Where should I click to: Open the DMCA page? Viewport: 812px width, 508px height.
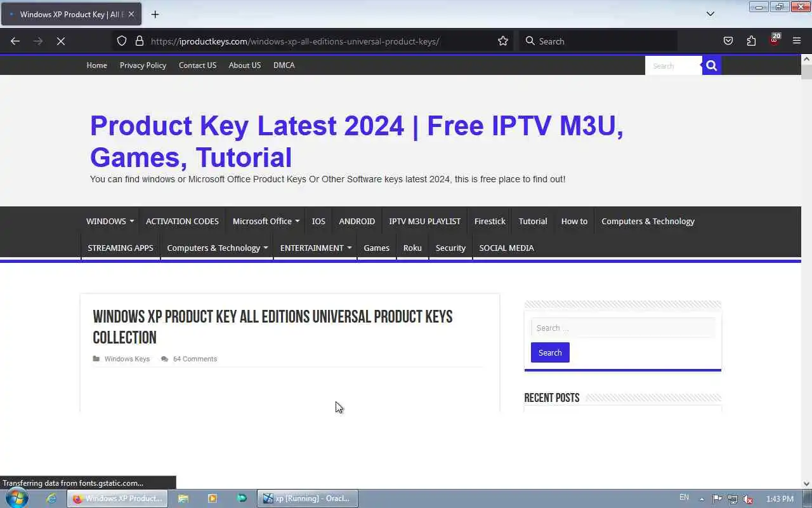(284, 65)
